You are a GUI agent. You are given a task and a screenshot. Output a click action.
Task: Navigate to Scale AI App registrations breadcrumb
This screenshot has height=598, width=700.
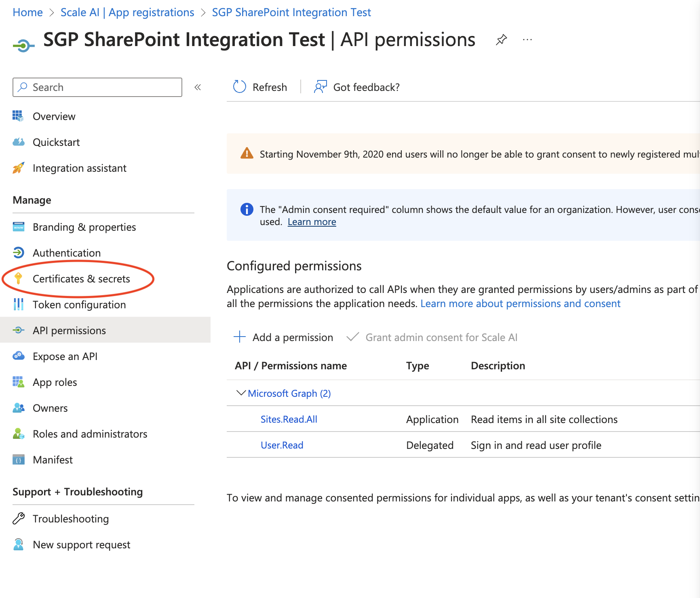127,13
